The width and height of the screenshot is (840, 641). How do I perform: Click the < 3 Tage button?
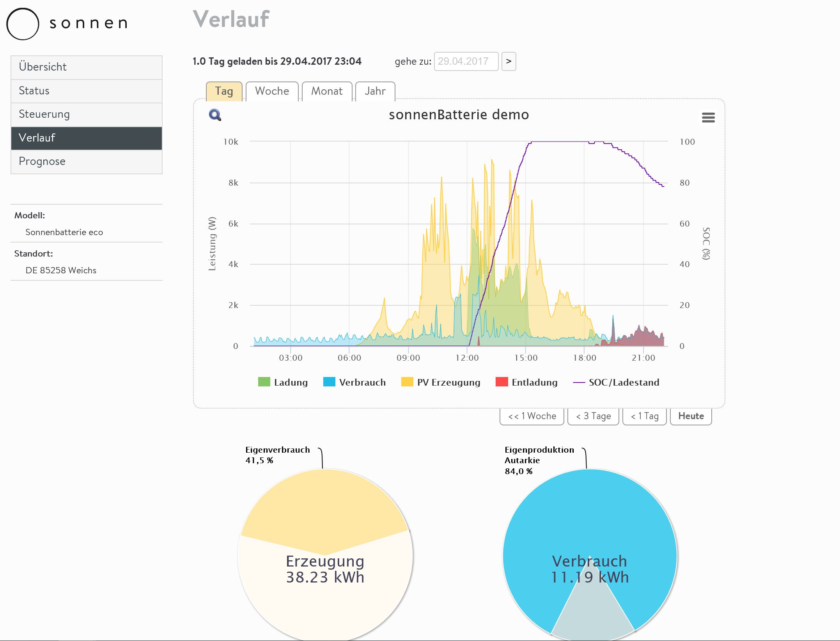tap(593, 416)
